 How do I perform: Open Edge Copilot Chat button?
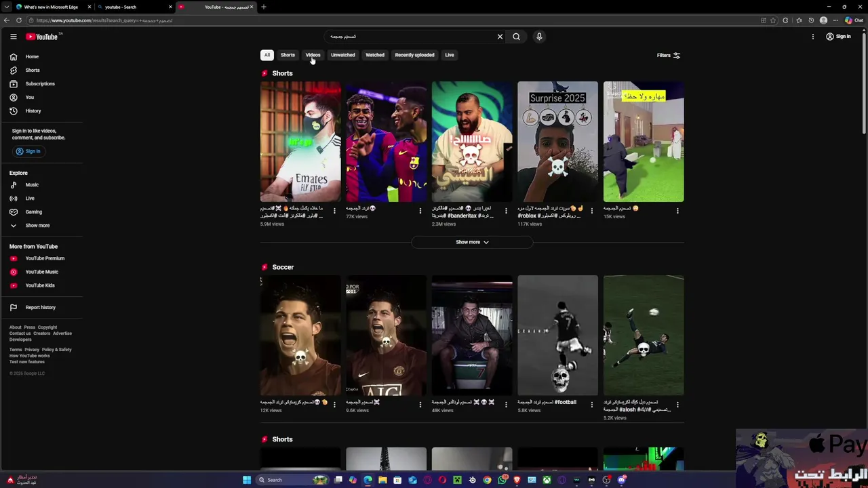pyautogui.click(x=853, y=20)
